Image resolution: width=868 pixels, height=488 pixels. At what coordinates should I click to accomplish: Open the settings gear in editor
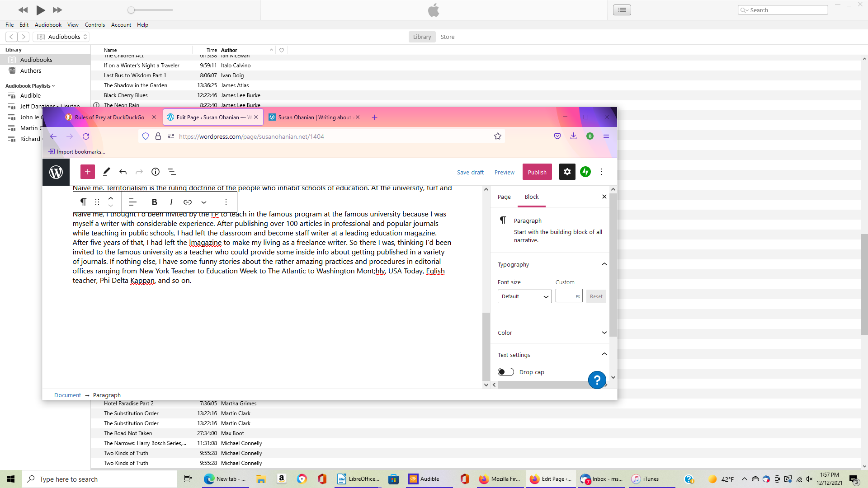(x=567, y=172)
